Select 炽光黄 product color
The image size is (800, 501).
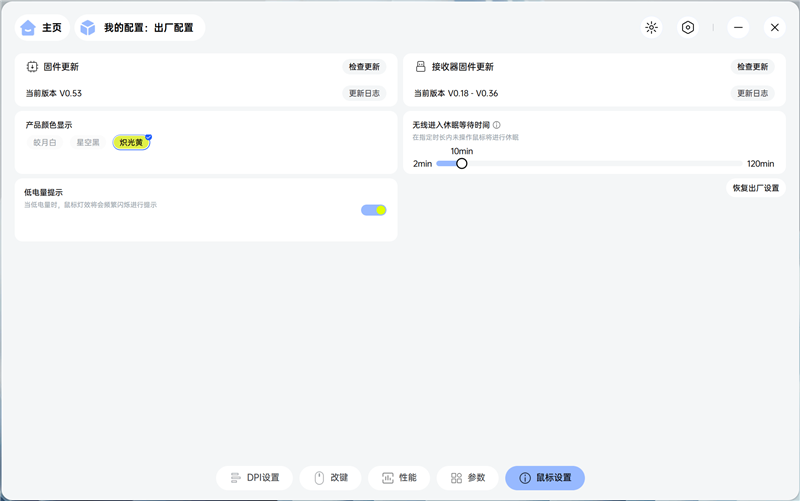point(131,142)
